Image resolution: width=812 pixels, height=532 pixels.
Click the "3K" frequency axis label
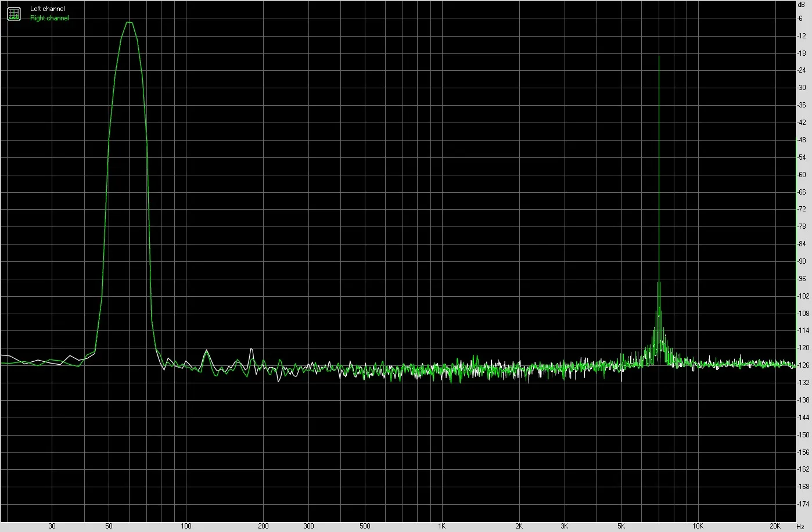(564, 526)
